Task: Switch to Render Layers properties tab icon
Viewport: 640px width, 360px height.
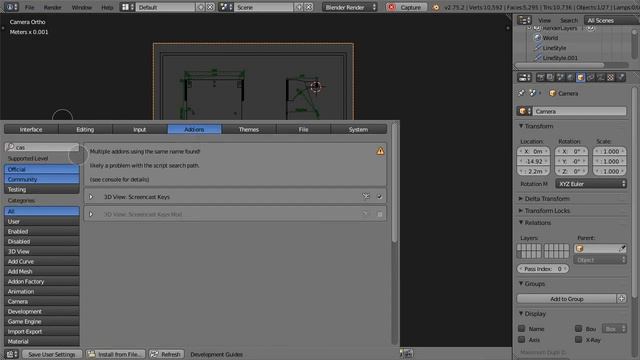Action: coord(550,77)
